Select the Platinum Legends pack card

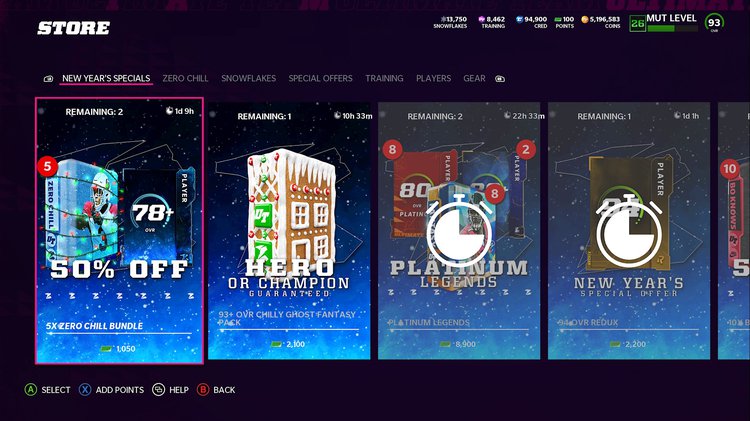(459, 231)
